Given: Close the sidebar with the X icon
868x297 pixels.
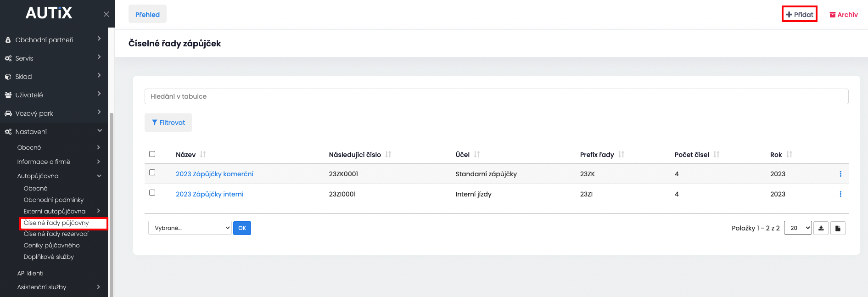Looking at the screenshot, I should point(106,14).
